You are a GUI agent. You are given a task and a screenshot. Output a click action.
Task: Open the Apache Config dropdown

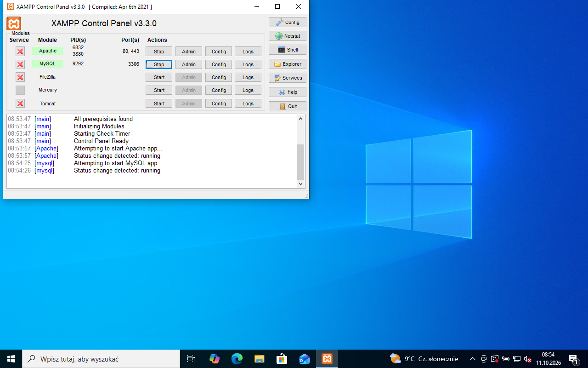click(x=219, y=52)
